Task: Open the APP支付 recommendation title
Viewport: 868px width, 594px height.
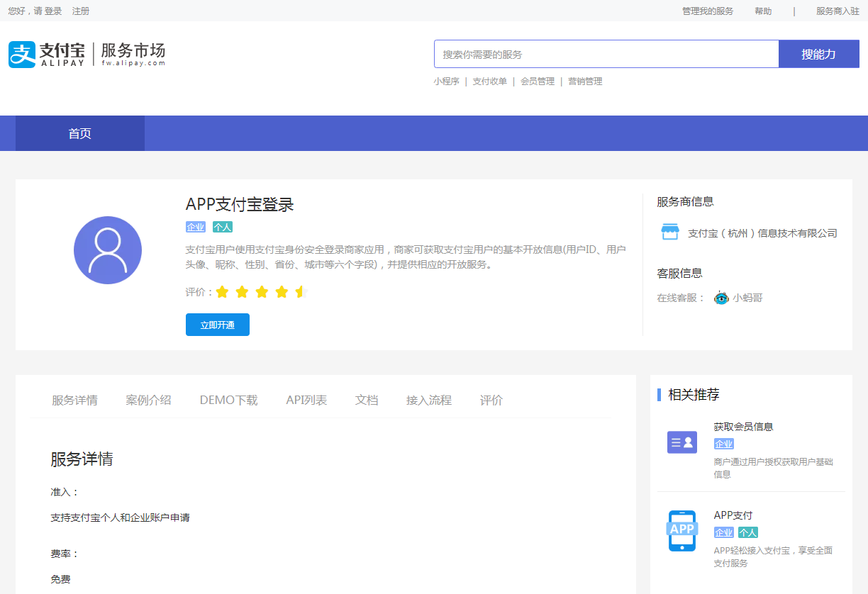Action: coord(733,515)
